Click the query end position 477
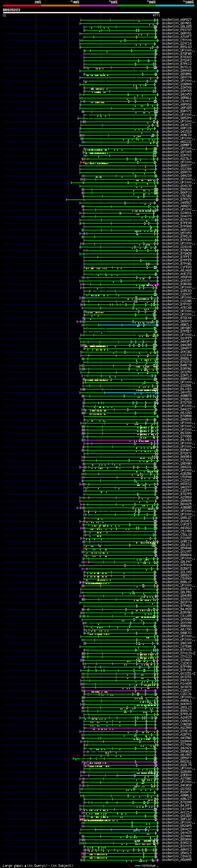This screenshot has width=197, height=868. tap(155, 15)
